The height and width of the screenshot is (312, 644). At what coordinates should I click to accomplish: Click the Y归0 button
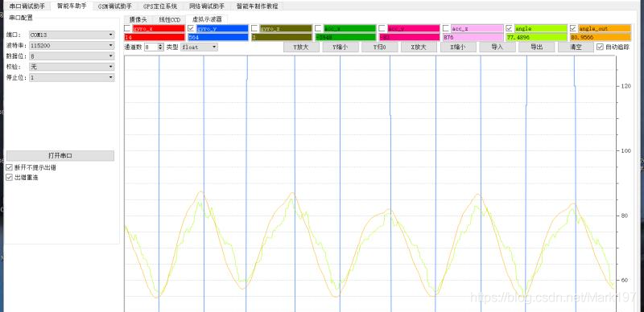(379, 47)
